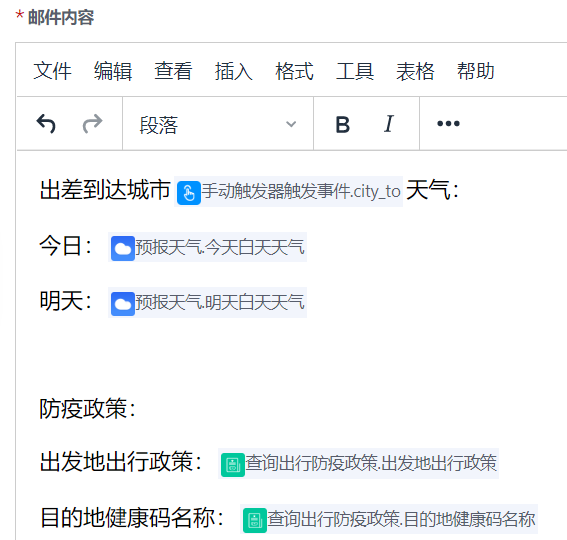Place cursor in 出差到达城市 text
567x540 pixels.
tap(105, 190)
